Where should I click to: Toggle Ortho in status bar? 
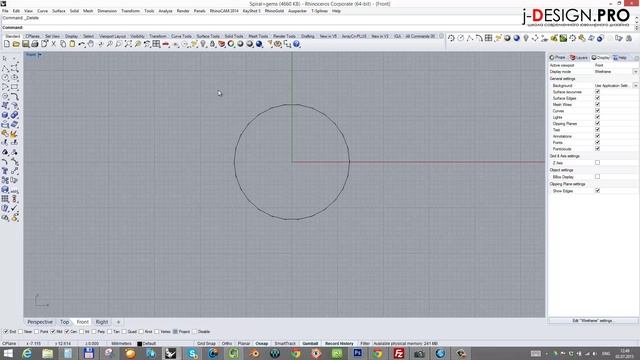coord(227,344)
